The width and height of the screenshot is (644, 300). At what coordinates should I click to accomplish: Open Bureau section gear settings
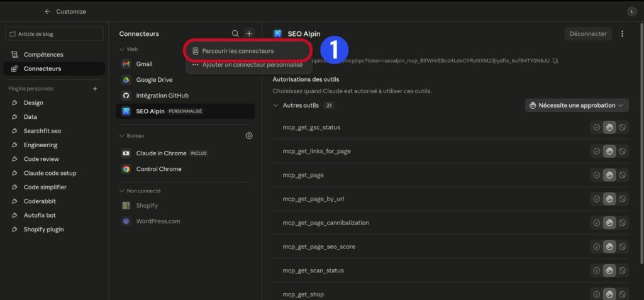pos(248,135)
